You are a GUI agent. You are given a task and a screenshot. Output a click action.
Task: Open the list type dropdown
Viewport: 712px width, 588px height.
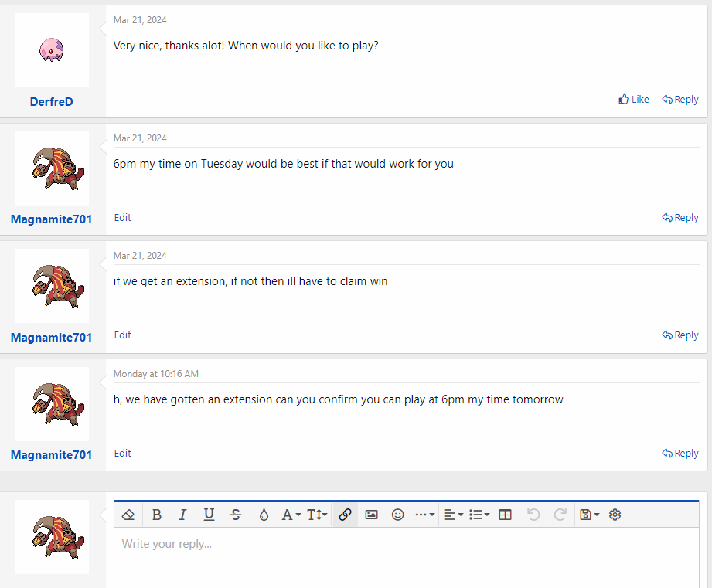click(x=479, y=515)
